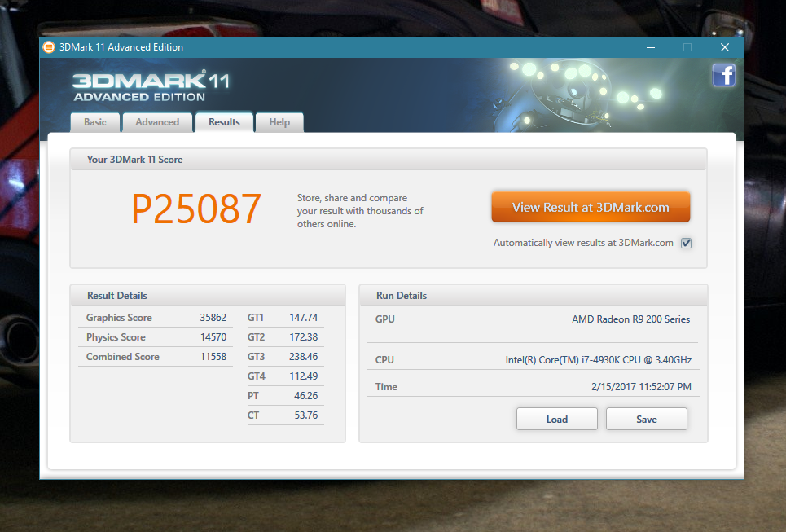Click the Save button
The image size is (786, 532).
[x=647, y=420]
